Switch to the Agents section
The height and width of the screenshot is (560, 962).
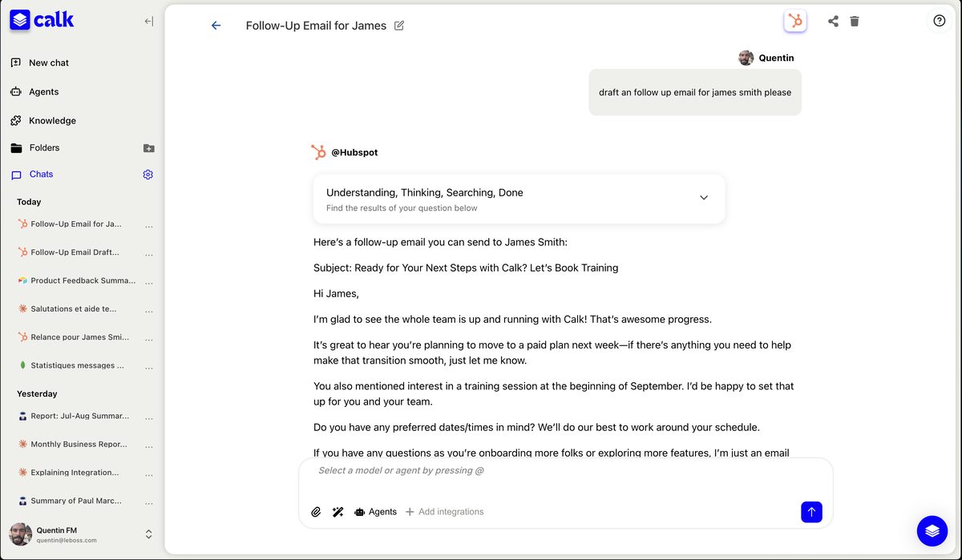(42, 91)
